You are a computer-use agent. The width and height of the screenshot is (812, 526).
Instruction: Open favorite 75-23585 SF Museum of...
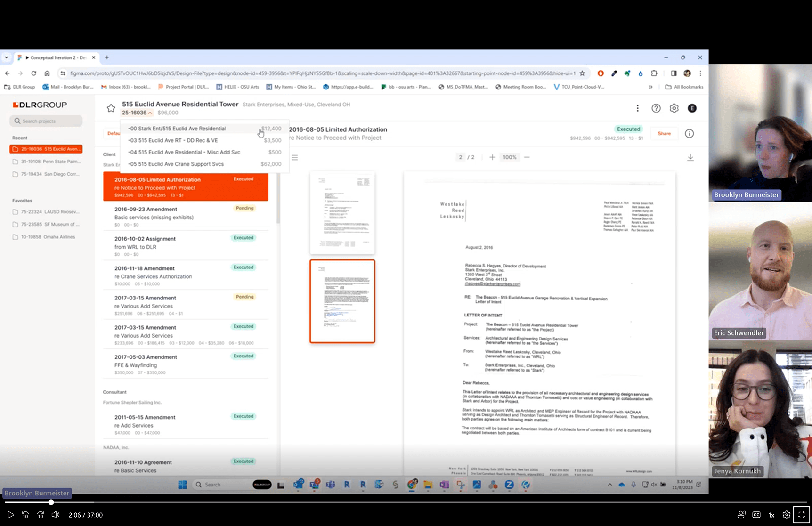46,225
